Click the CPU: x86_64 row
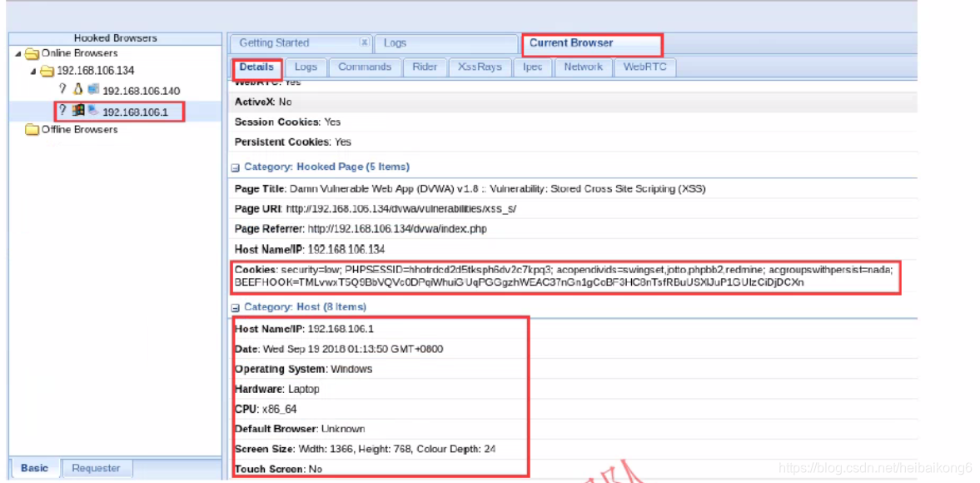Screen dimensions: 980x483 (x=573, y=409)
